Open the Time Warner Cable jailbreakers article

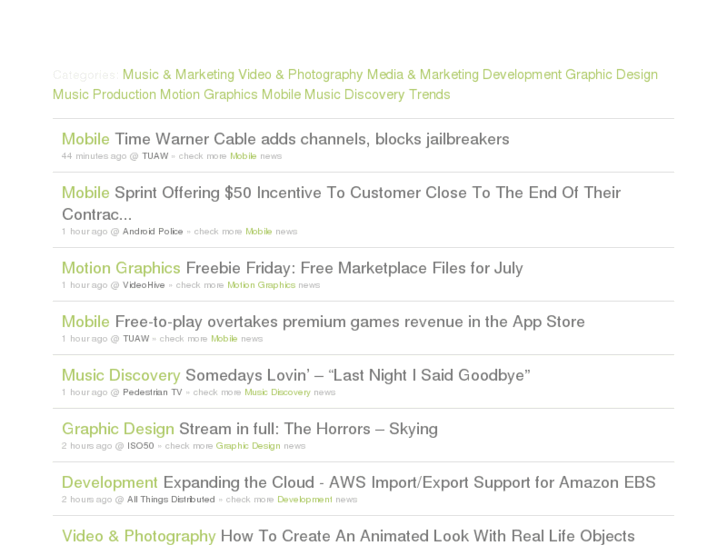[312, 139]
